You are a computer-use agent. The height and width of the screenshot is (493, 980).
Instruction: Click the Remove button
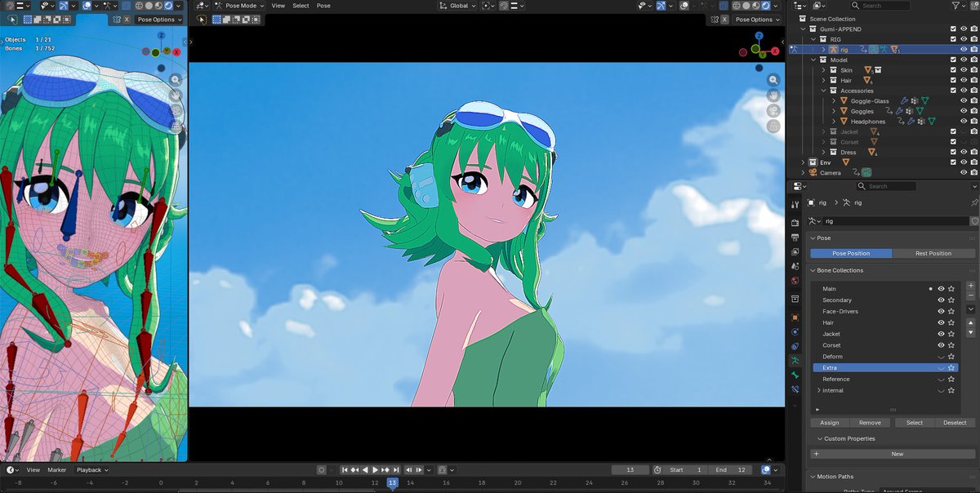[x=870, y=423]
